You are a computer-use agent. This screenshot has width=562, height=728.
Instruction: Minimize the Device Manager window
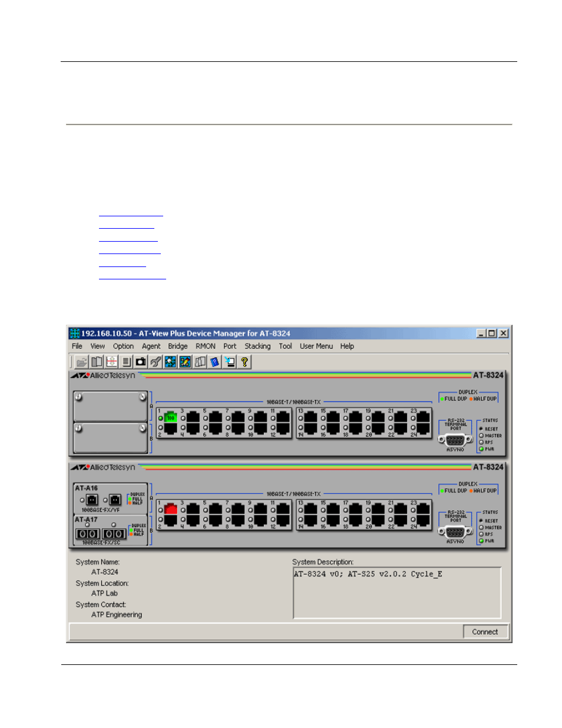481,334
